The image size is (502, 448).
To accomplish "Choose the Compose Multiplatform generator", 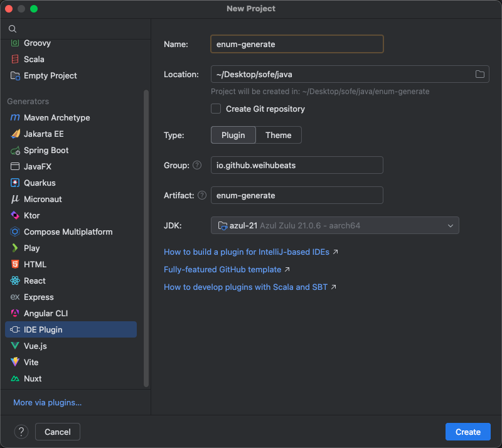I will click(x=71, y=232).
